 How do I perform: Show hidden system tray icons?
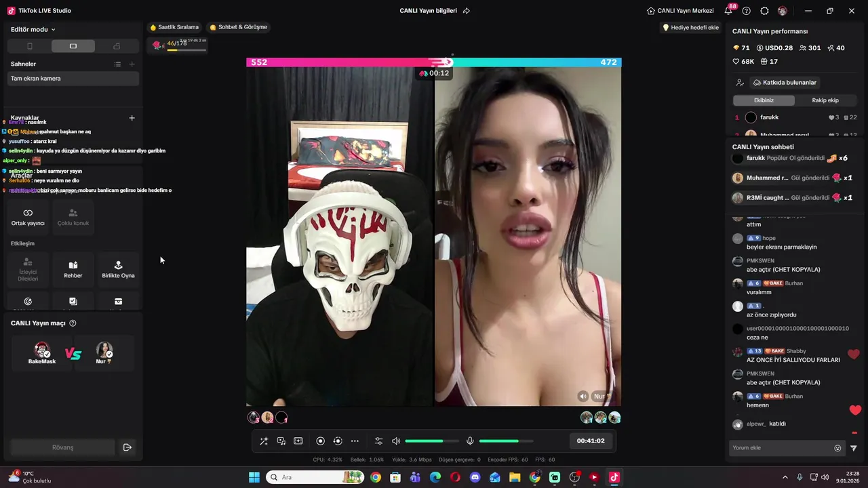click(x=785, y=477)
